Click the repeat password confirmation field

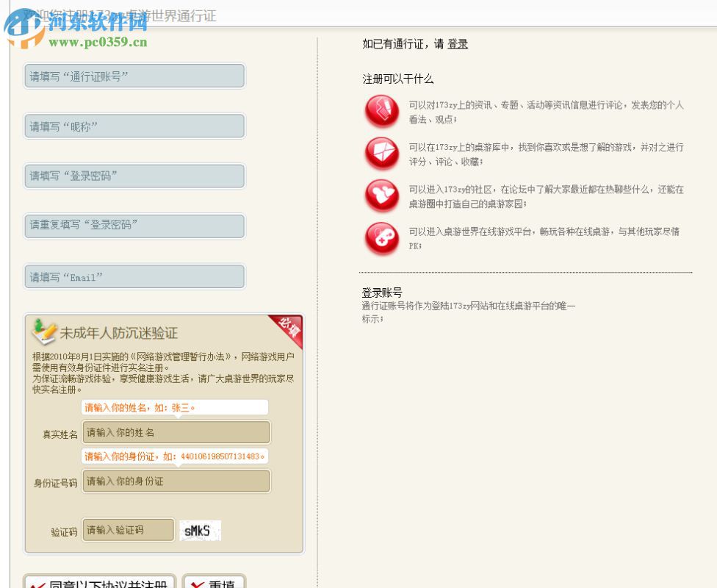tap(134, 226)
